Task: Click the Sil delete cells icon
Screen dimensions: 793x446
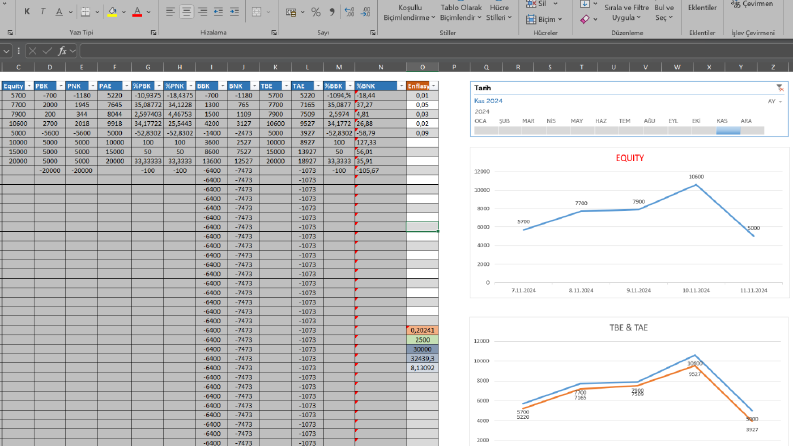Action: coord(531,4)
